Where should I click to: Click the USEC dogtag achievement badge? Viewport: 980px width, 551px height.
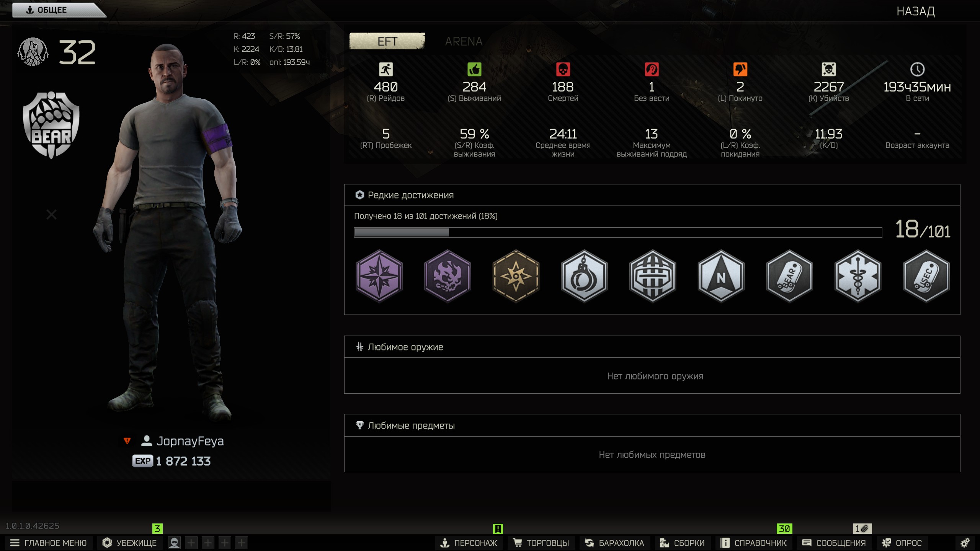coord(926,276)
